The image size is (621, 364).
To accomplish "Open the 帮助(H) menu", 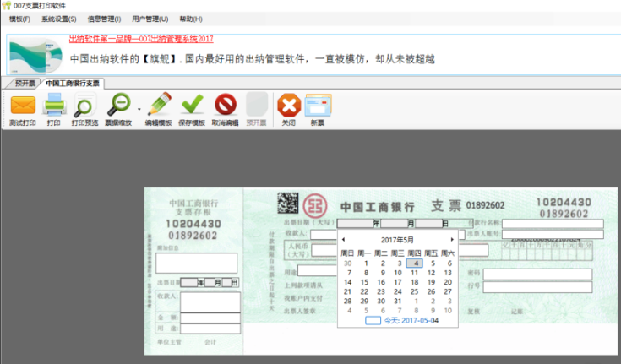I will pos(191,19).
